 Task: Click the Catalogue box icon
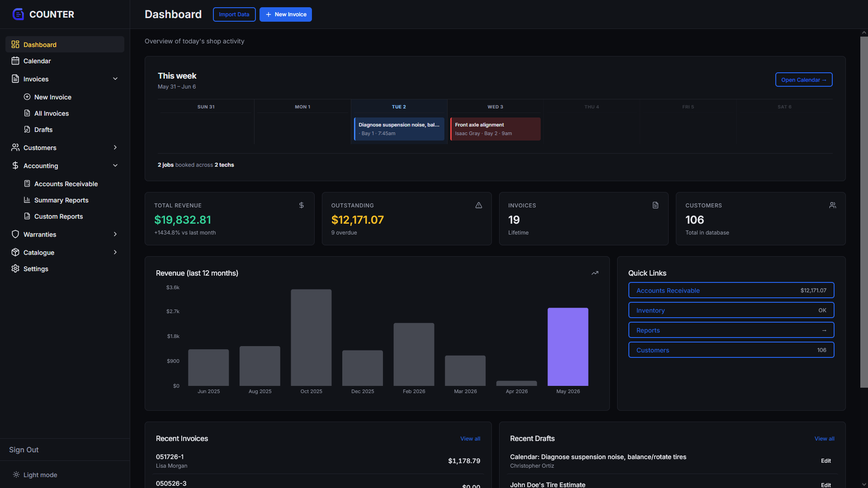tap(15, 252)
